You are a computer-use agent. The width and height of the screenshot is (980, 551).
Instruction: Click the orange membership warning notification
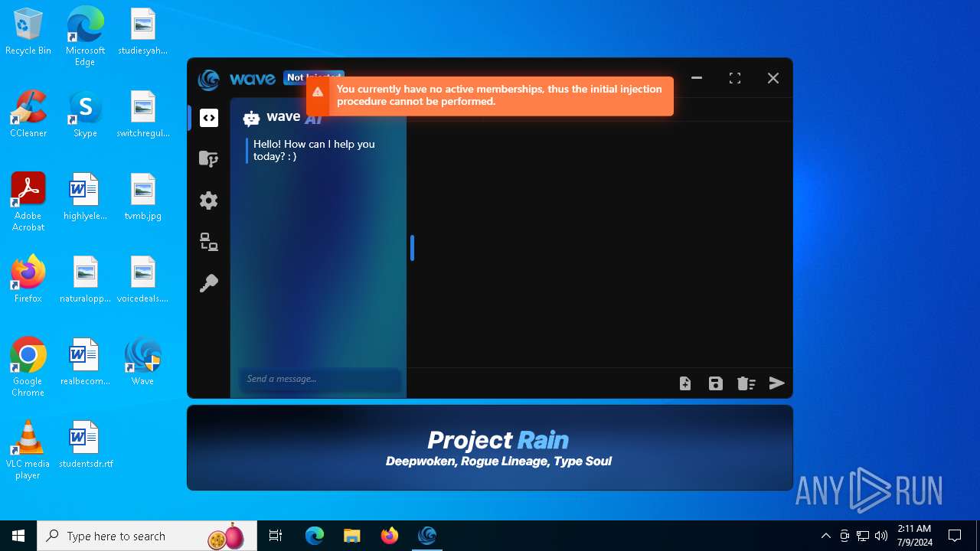tap(490, 96)
